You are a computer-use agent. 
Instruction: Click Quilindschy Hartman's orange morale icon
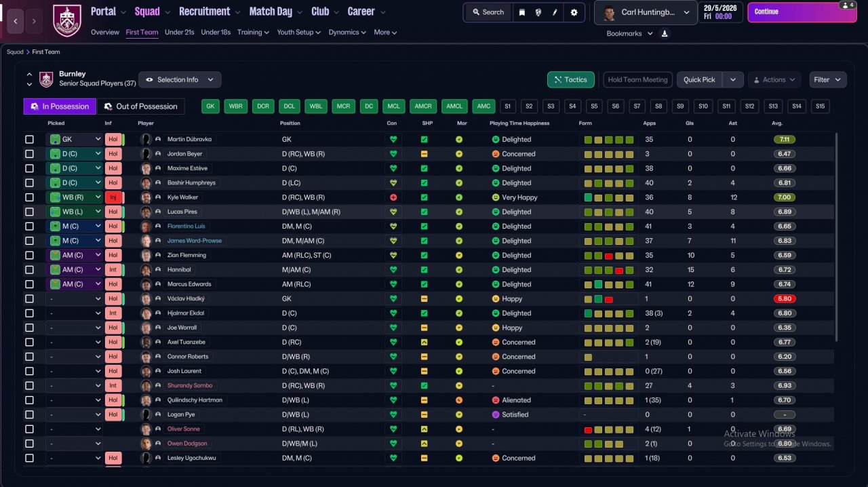[459, 400]
